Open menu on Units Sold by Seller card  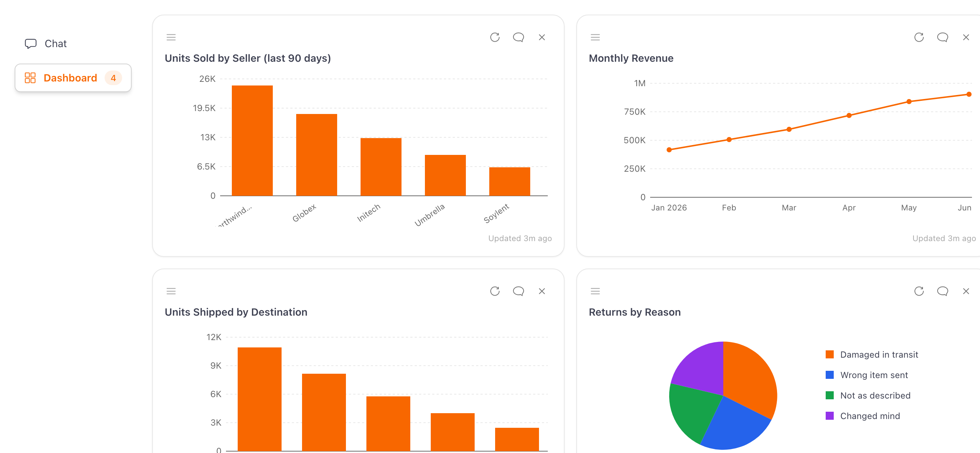[171, 37]
